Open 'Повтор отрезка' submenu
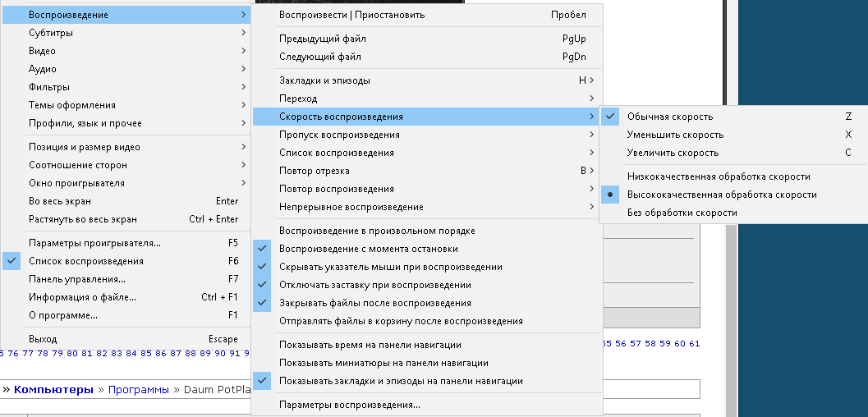The width and height of the screenshot is (868, 417). (426, 171)
